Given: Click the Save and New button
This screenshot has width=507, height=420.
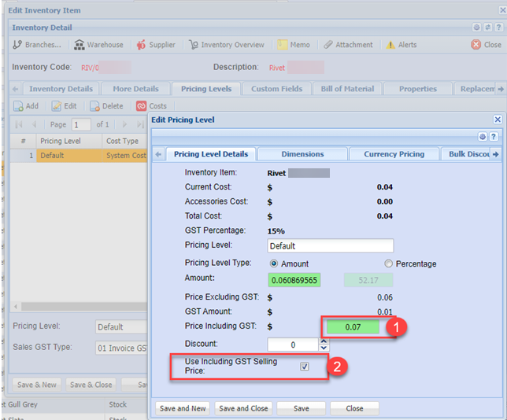Looking at the screenshot, I should (183, 408).
